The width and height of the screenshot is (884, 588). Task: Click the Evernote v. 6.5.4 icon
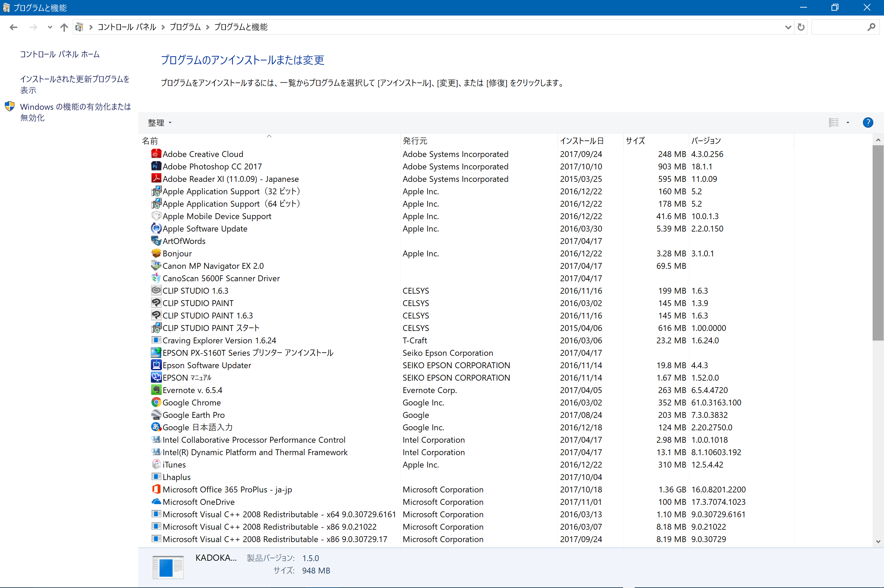[156, 390]
